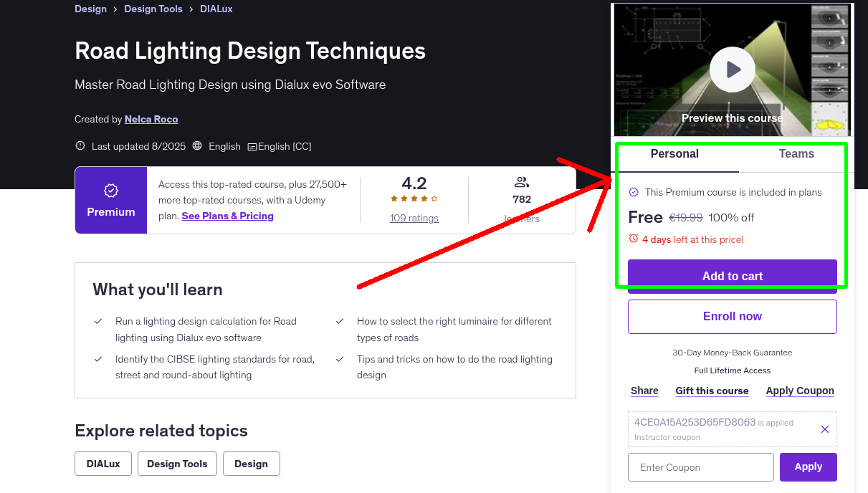The image size is (868, 493).
Task: Click the alarm clock icon beside 4 days
Action: [633, 239]
